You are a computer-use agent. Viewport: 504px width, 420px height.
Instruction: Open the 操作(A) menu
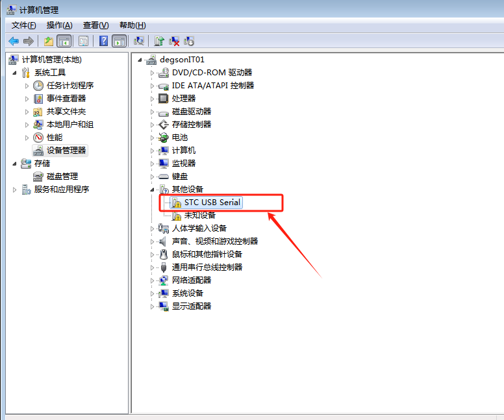click(60, 25)
